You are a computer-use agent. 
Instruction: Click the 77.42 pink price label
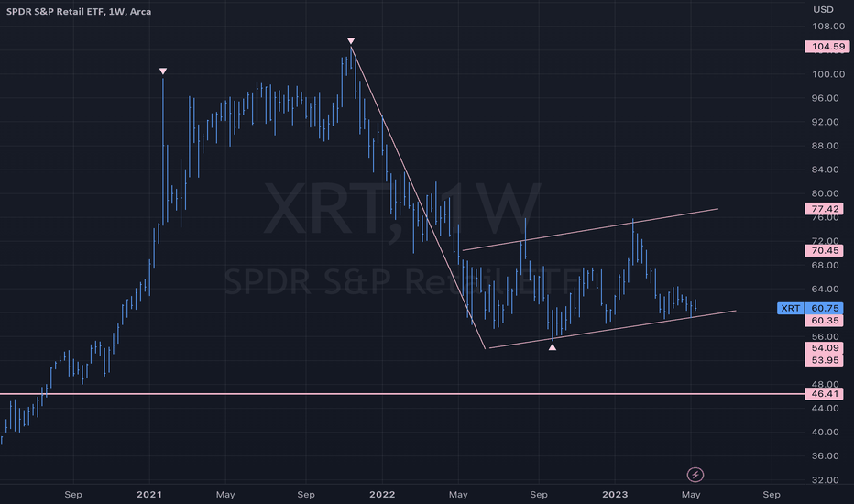coord(824,209)
